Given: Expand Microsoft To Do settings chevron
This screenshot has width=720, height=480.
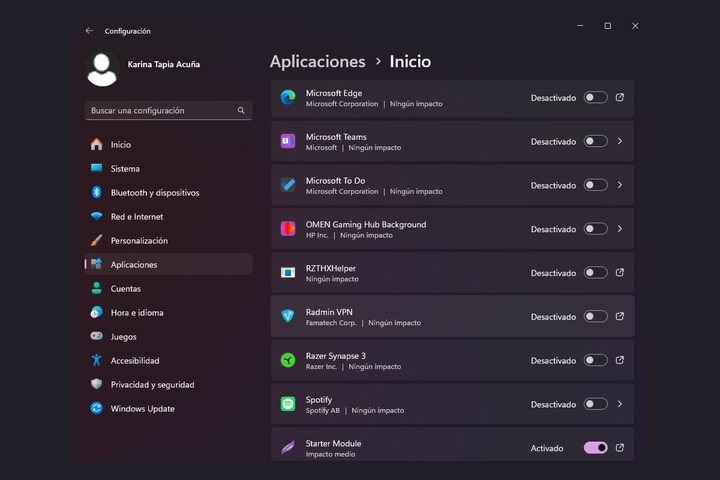Looking at the screenshot, I should (x=620, y=185).
